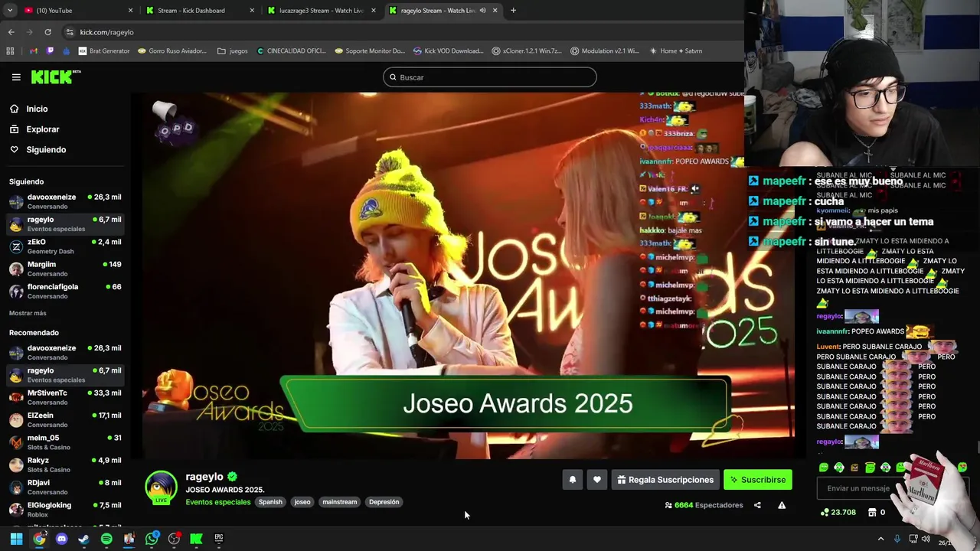Focus the Buscar search field
Image resolution: width=980 pixels, height=551 pixels.
pyautogui.click(x=490, y=77)
